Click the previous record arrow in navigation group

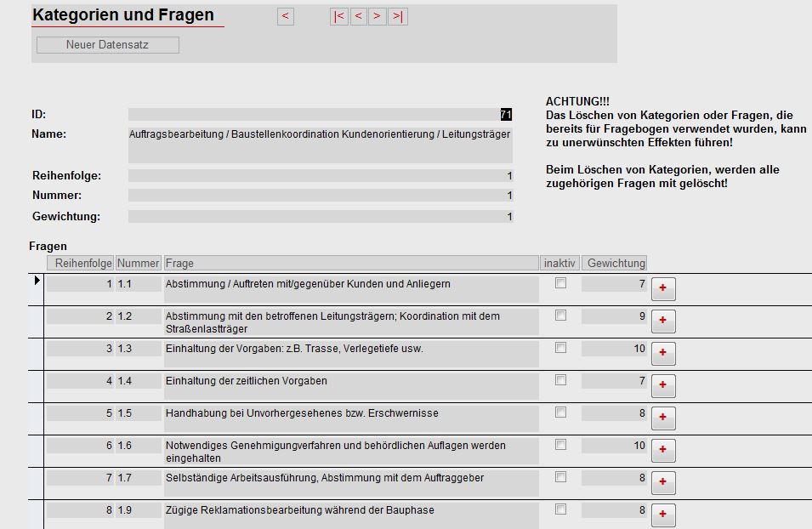[x=359, y=16]
